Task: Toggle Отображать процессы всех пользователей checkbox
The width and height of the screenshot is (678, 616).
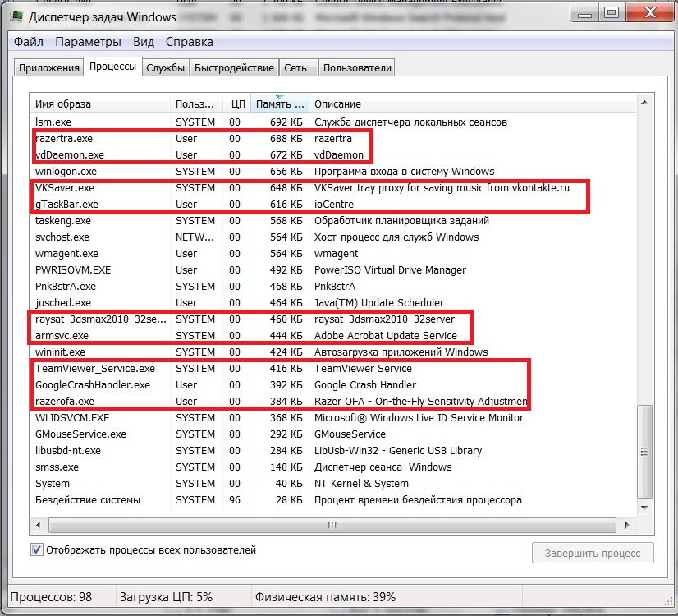Action: [37, 549]
